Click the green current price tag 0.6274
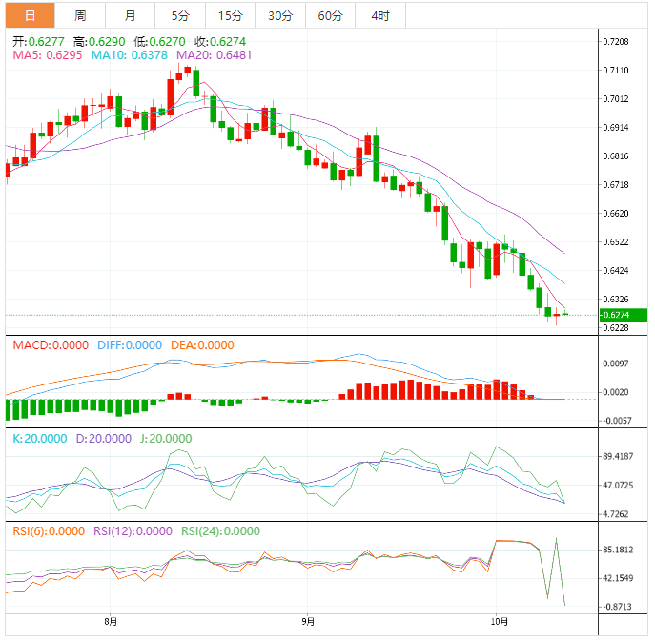Viewport: 655px width, 644px height. 623,315
